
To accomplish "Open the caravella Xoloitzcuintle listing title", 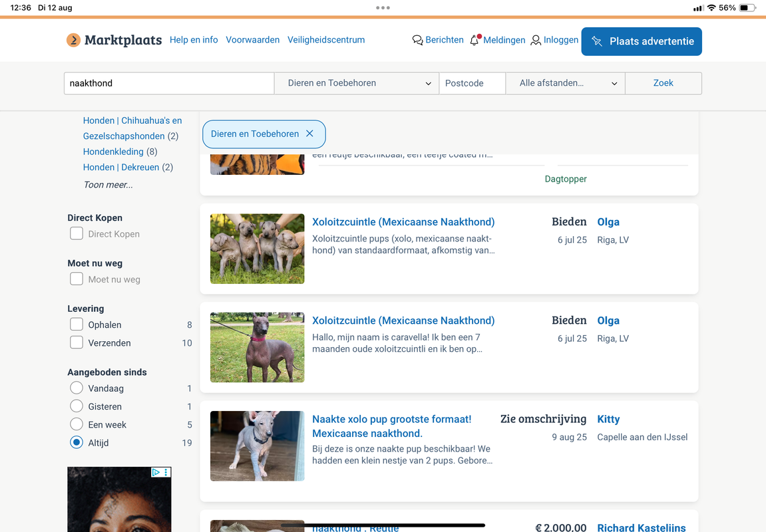I will pos(403,321).
